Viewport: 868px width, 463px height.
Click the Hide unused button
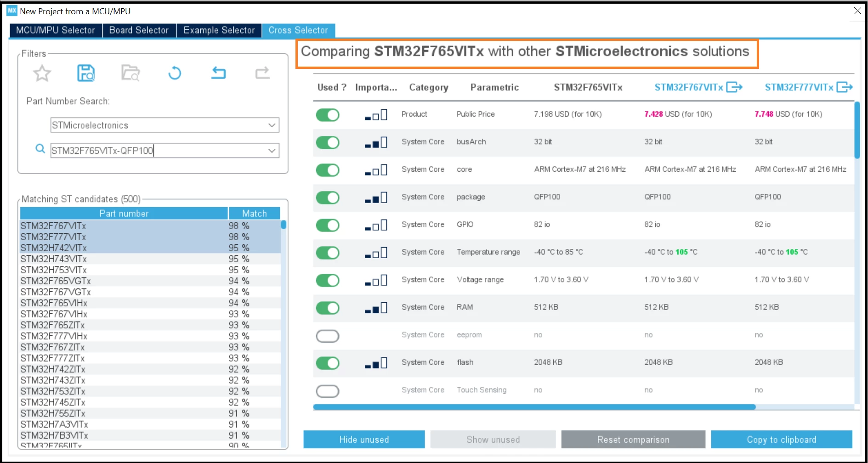[364, 440]
